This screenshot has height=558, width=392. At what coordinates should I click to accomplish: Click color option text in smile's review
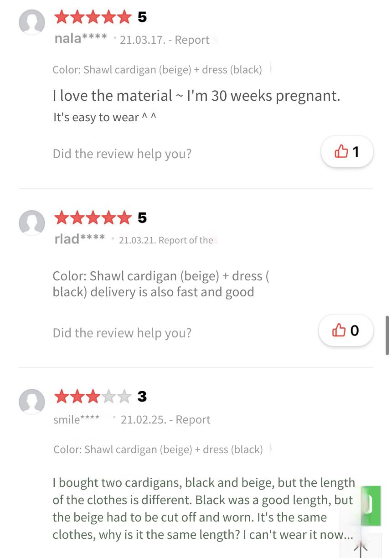coord(158,449)
